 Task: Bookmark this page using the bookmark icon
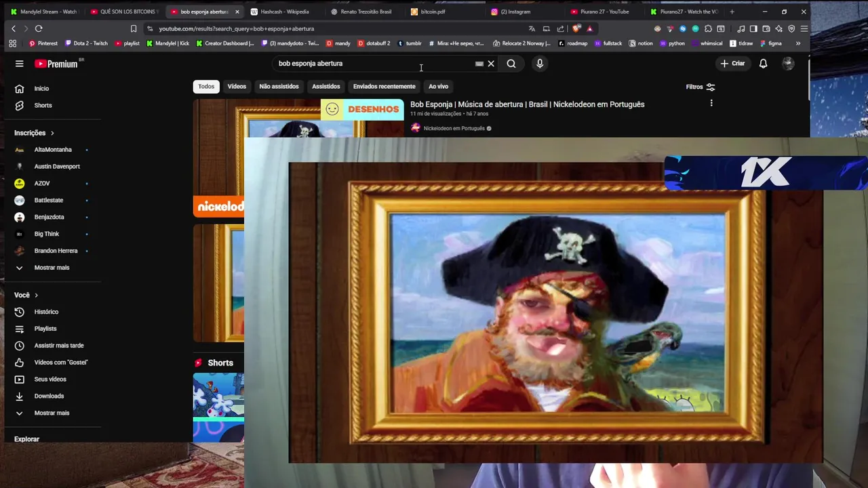click(x=134, y=28)
